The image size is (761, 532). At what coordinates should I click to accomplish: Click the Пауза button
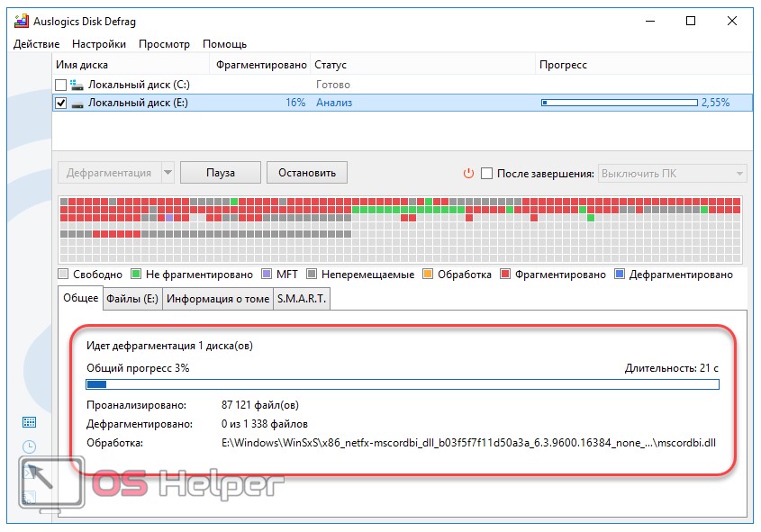pyautogui.click(x=221, y=173)
